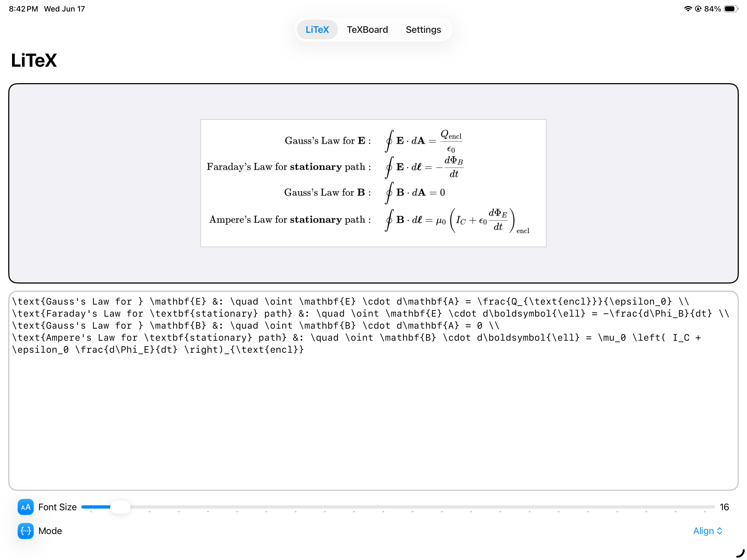Switch to the LiTeX tab
Viewport: 747px width, 560px height.
point(317,30)
